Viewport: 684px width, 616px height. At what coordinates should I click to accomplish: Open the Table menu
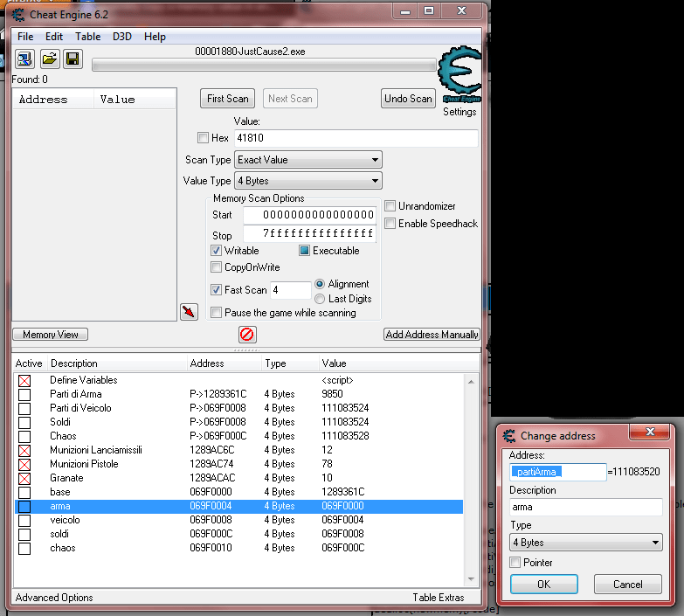[x=87, y=37]
